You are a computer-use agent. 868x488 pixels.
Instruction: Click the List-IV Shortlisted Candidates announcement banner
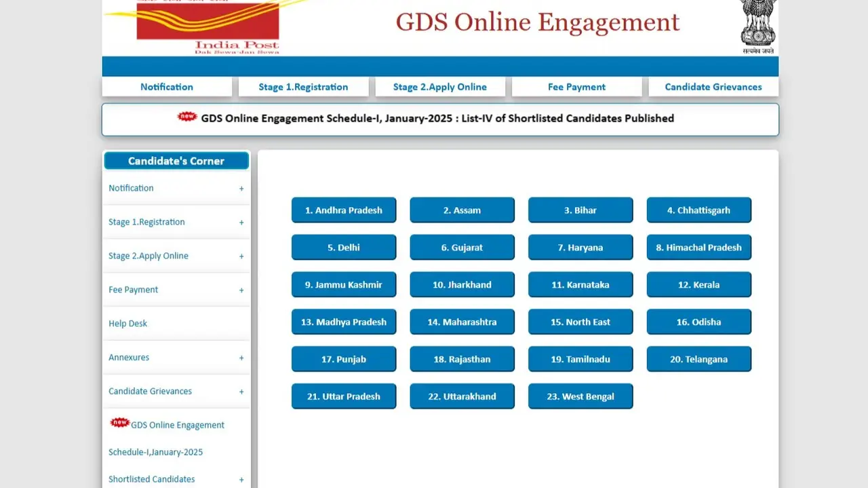click(440, 118)
